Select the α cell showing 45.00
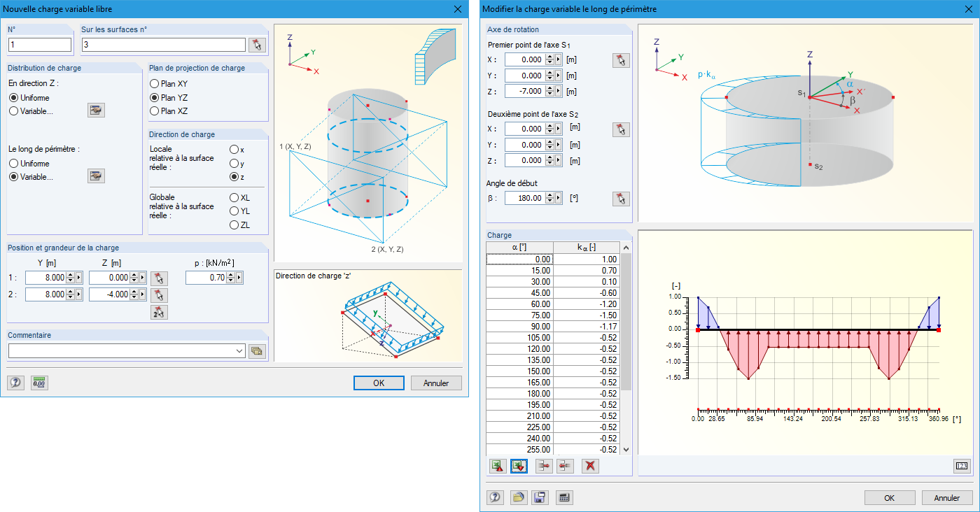 pyautogui.click(x=520, y=292)
